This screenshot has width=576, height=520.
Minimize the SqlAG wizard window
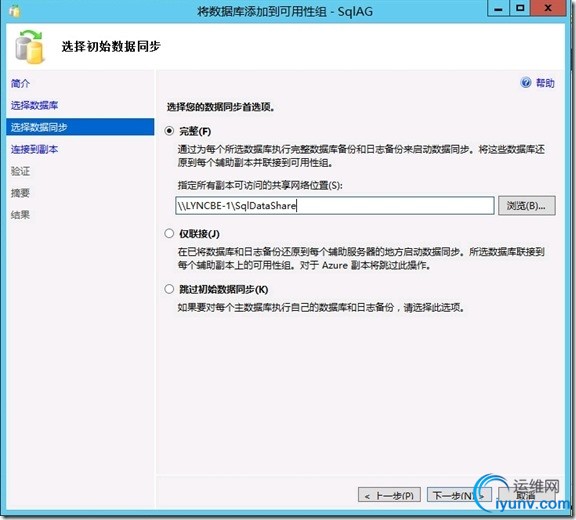click(x=498, y=8)
